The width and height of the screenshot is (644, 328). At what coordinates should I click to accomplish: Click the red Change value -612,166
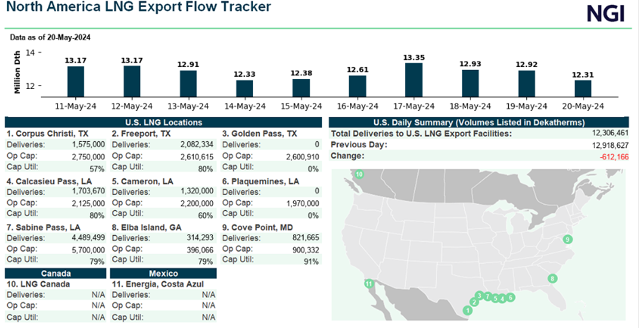point(614,157)
